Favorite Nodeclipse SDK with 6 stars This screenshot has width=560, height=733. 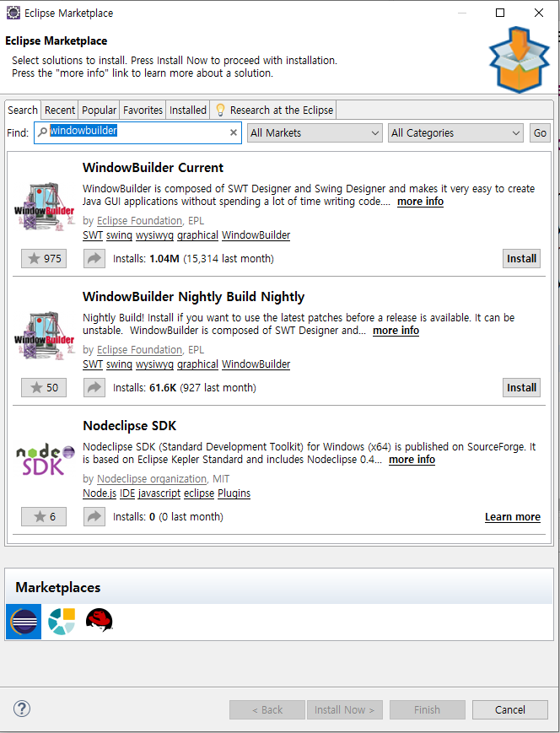point(44,516)
